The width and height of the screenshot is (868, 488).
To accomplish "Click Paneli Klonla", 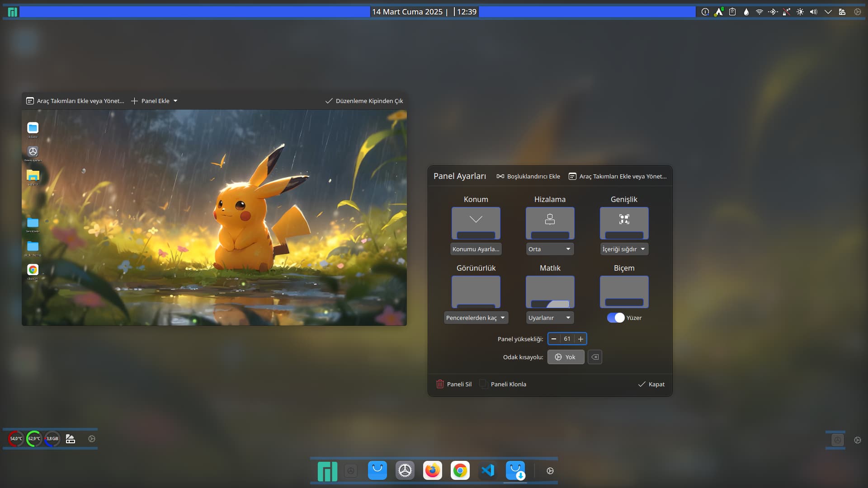I will [503, 384].
